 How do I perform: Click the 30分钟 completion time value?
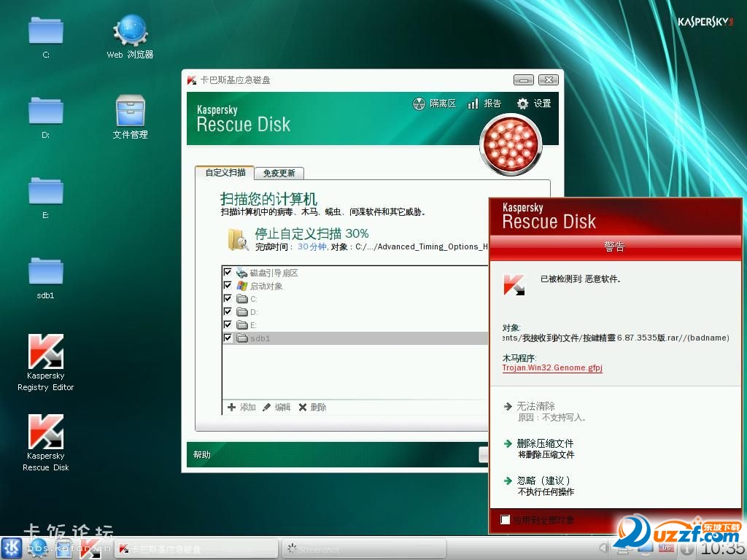(x=312, y=246)
